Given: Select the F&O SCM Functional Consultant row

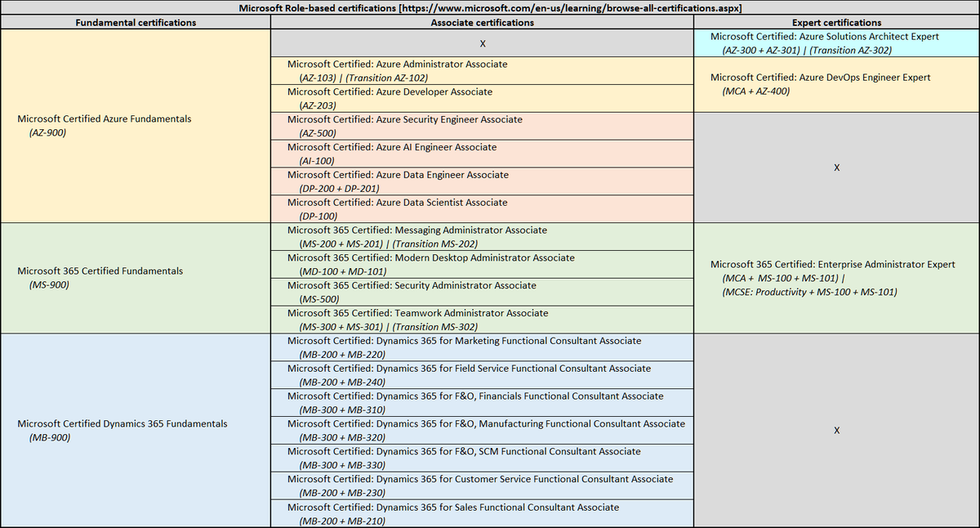Looking at the screenshot, I should (x=482, y=458).
